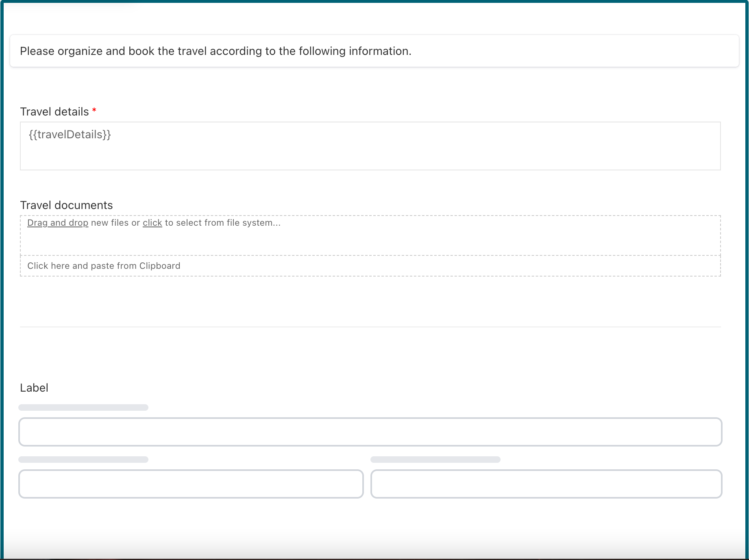Click the gray placeholder bar above bottom-right input
The width and height of the screenshot is (749, 560).
pos(435,460)
